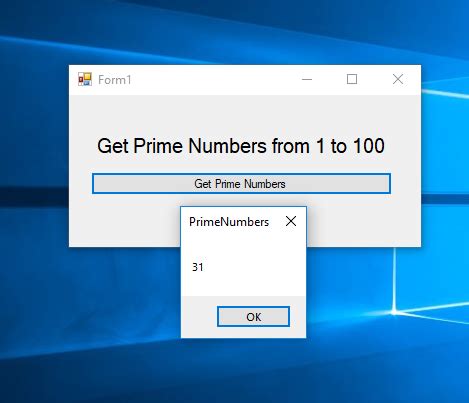Click empty space in the Form1 title bar
The height and width of the screenshot is (403, 469).
213,80
